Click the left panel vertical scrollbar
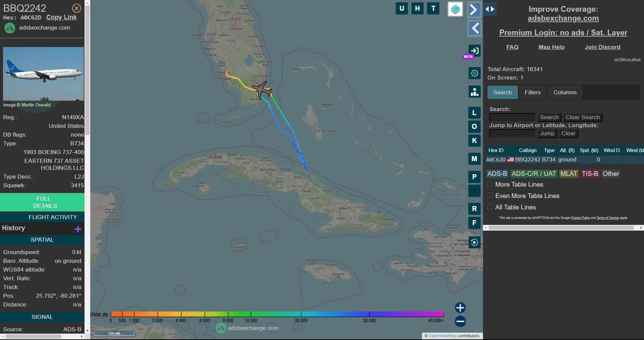The height and width of the screenshot is (340, 644). (x=87, y=70)
